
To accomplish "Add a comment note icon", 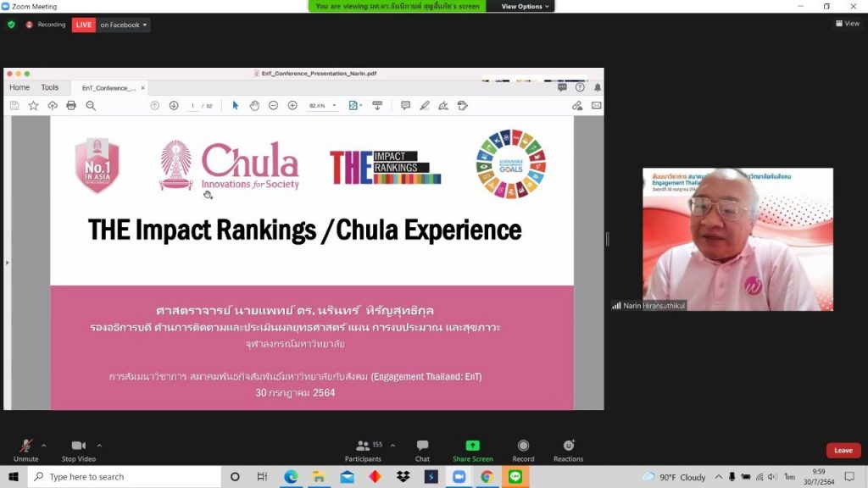I will [x=405, y=106].
